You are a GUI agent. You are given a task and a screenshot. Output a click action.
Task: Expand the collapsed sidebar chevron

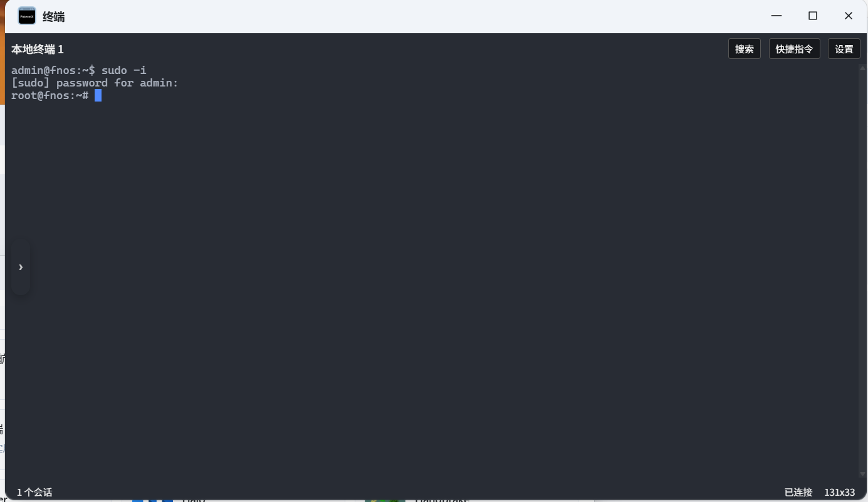click(x=21, y=268)
